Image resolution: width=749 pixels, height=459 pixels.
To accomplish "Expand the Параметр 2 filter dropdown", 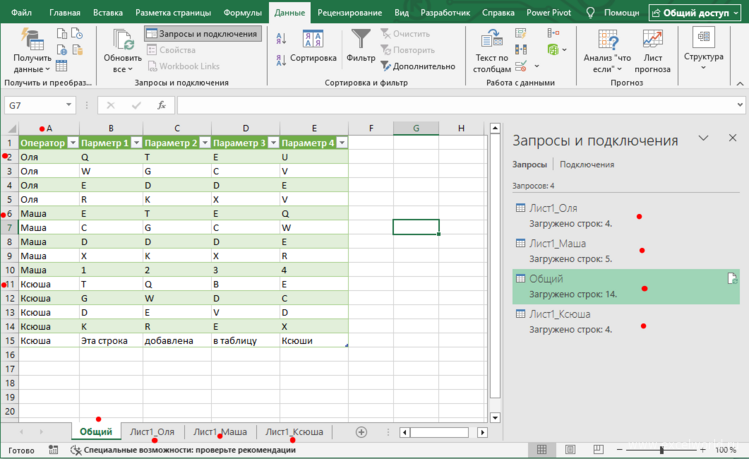I will pyautogui.click(x=203, y=143).
